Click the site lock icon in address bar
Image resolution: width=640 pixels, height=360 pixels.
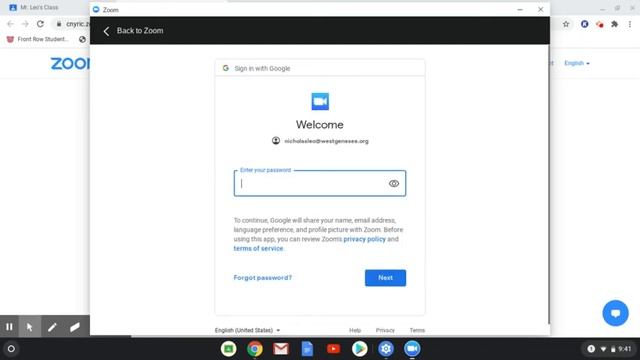[x=59, y=24]
